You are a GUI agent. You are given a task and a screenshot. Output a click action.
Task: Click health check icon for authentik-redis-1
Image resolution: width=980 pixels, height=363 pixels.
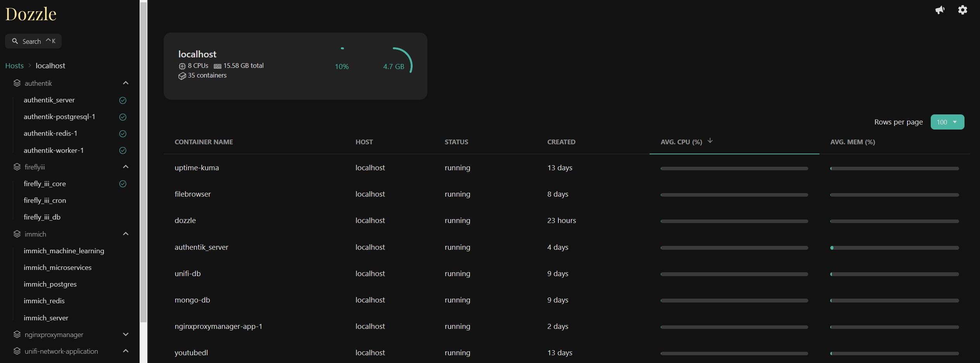123,134
